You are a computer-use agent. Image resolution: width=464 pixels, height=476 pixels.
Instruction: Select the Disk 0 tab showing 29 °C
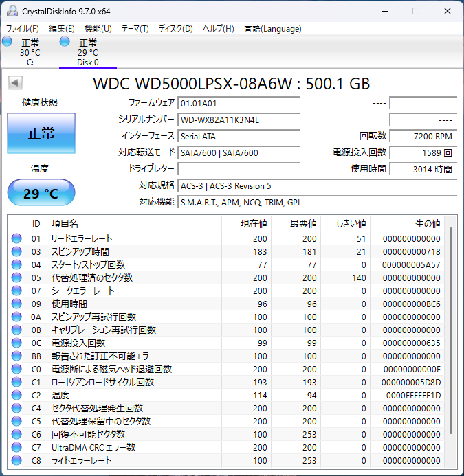pyautogui.click(x=88, y=52)
